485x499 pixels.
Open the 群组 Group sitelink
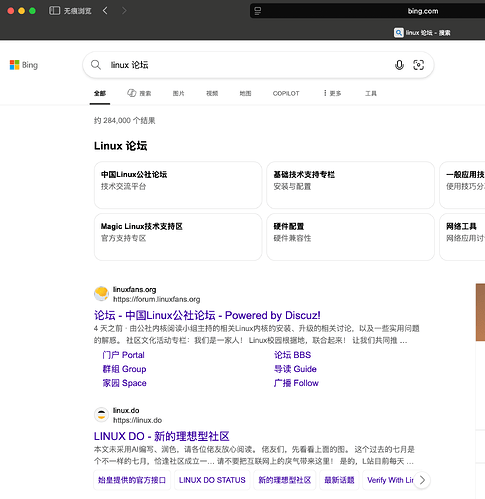point(124,369)
